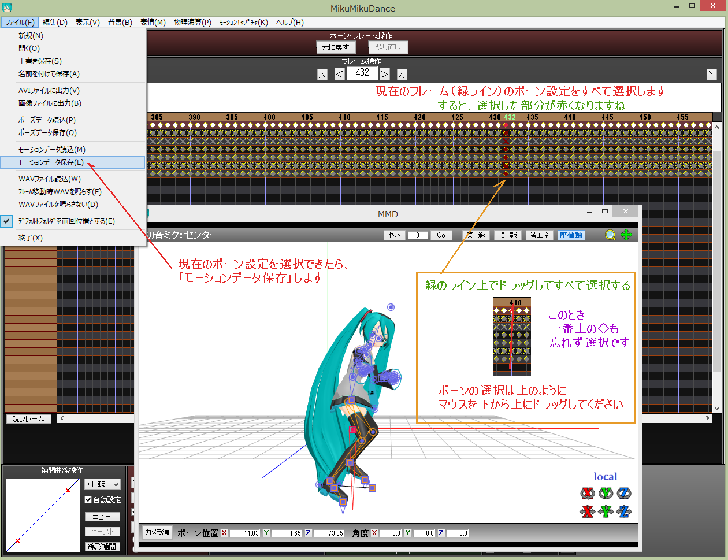Choose ポーズデータ保存(Q) menu entry
The width and height of the screenshot is (728, 560).
[73, 132]
